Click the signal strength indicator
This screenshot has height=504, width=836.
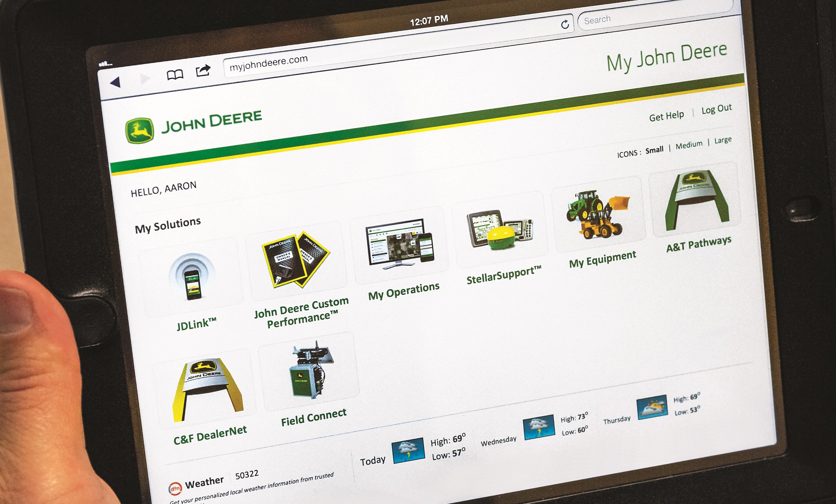(x=106, y=64)
